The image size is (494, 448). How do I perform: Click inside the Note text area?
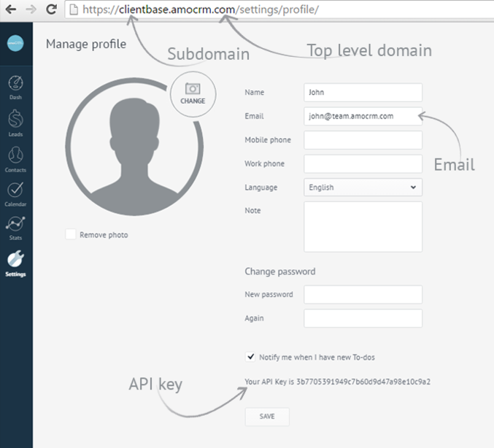[363, 227]
